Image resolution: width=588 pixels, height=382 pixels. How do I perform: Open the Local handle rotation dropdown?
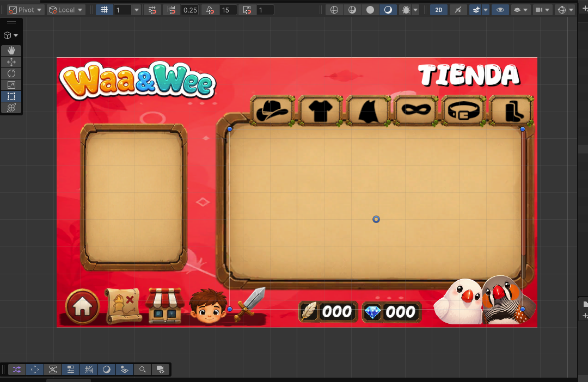point(66,10)
